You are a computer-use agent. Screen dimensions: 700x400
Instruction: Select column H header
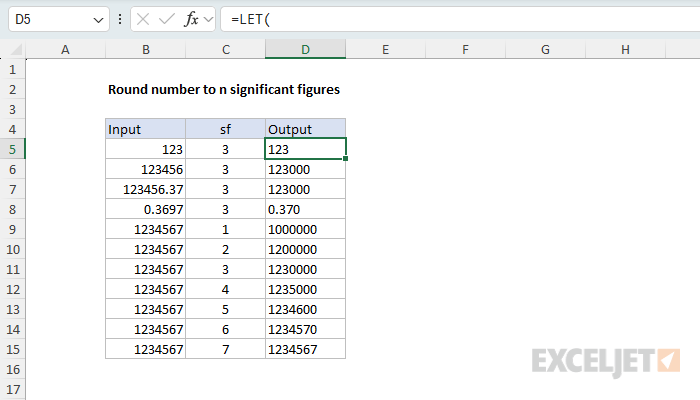pos(625,50)
